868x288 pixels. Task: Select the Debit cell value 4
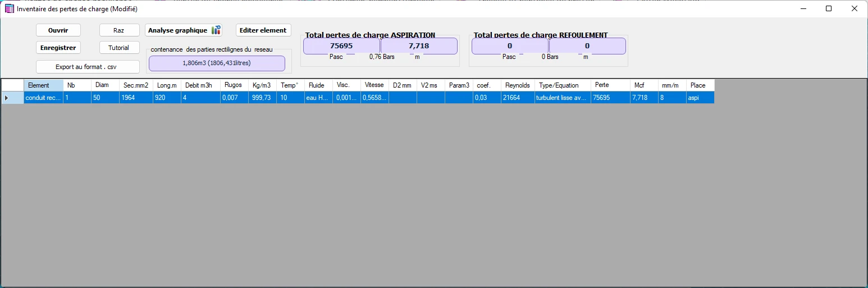click(x=200, y=98)
